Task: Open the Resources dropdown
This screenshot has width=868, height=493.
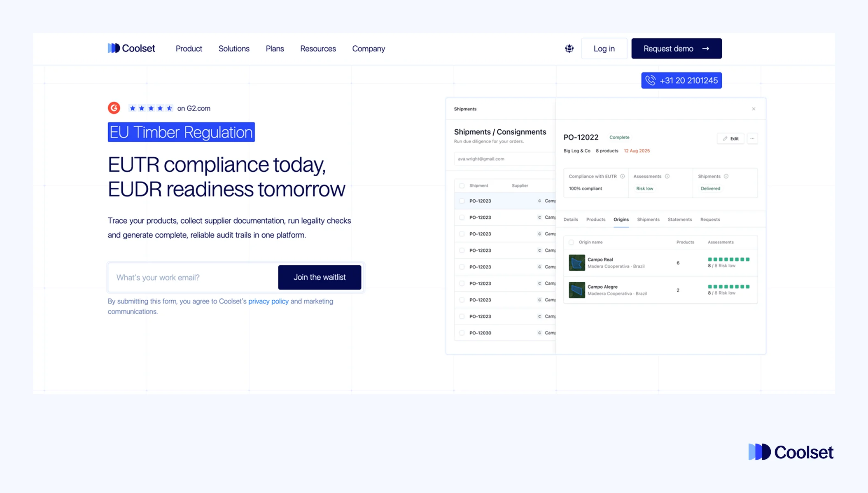Action: click(317, 48)
